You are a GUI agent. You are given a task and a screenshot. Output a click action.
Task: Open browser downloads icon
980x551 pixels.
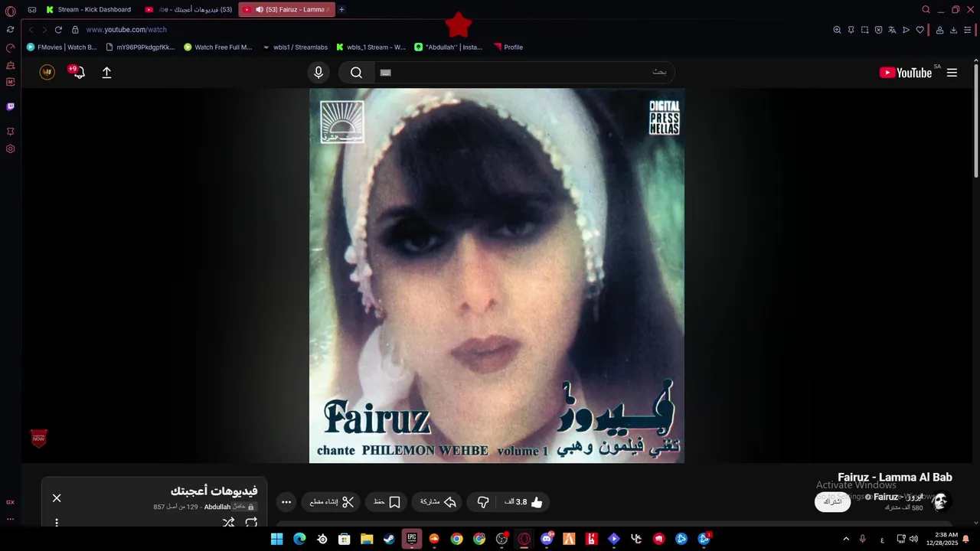coord(953,30)
